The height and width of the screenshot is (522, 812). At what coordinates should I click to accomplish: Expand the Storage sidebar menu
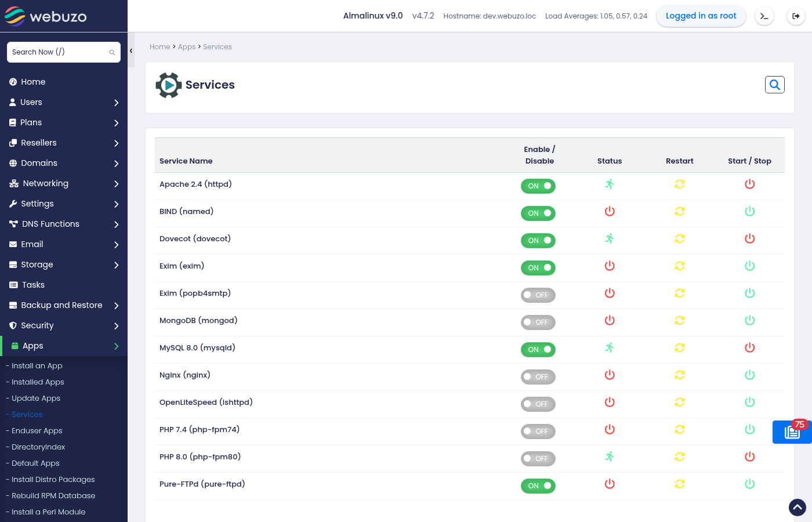pyautogui.click(x=64, y=264)
